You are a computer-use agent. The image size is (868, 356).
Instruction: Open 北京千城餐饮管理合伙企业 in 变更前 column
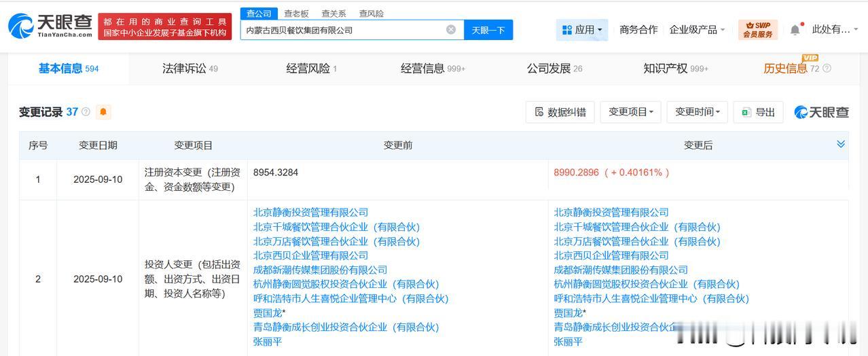point(336,227)
